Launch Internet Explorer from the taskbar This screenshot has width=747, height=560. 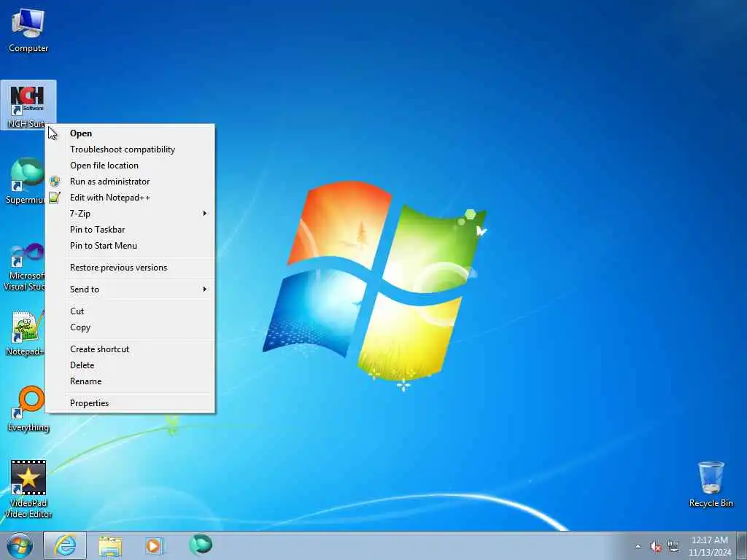pos(65,545)
